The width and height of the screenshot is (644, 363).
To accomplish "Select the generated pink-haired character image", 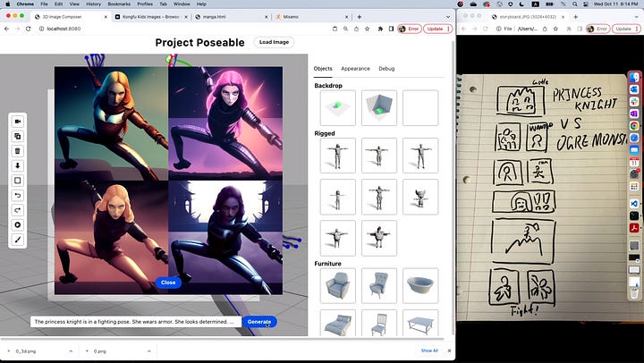I will pos(225,123).
